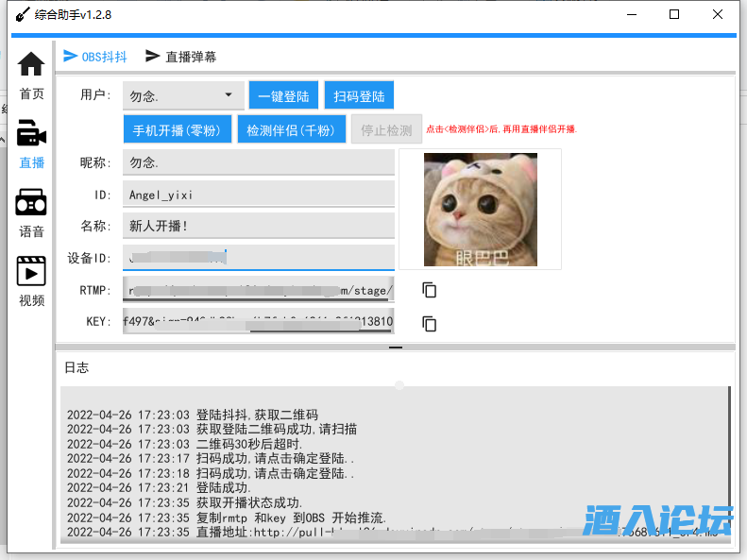Viewport: 747px width, 560px height.
Task: Click the cat avatar thumbnail
Action: point(480,210)
